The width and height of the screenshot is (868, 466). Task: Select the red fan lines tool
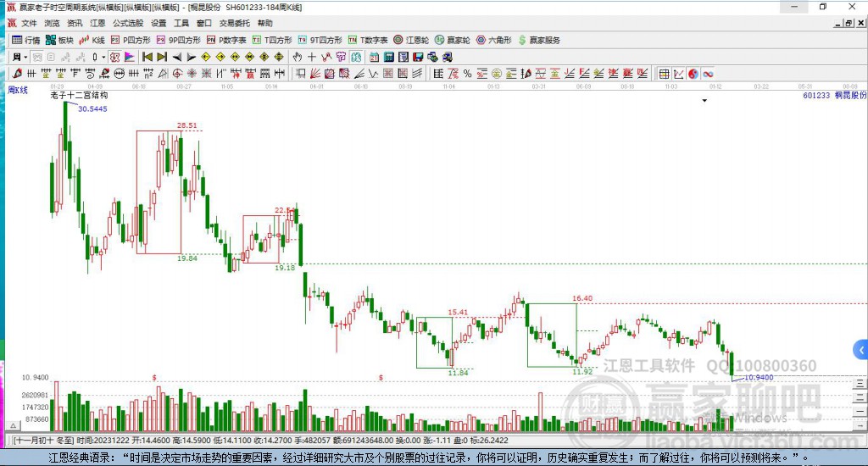click(315, 74)
